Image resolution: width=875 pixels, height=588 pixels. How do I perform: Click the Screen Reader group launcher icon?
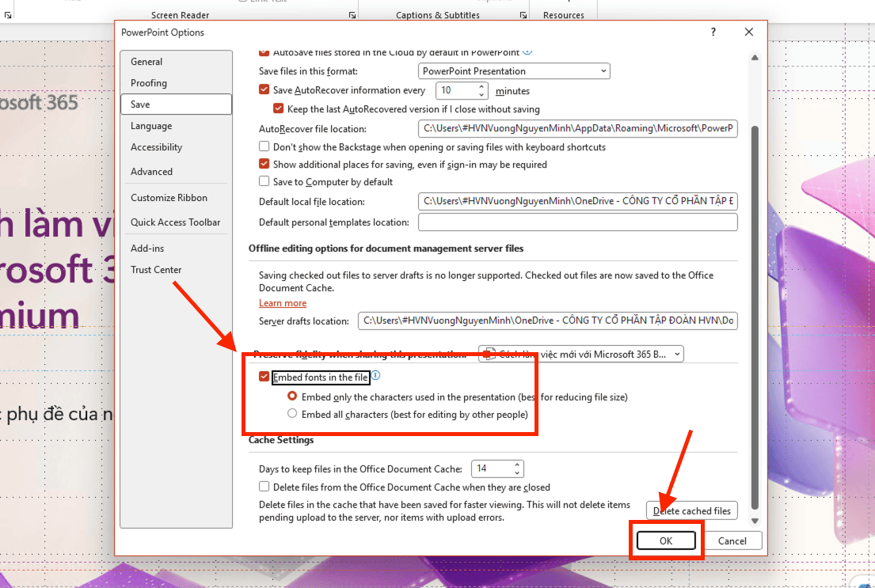coord(352,15)
